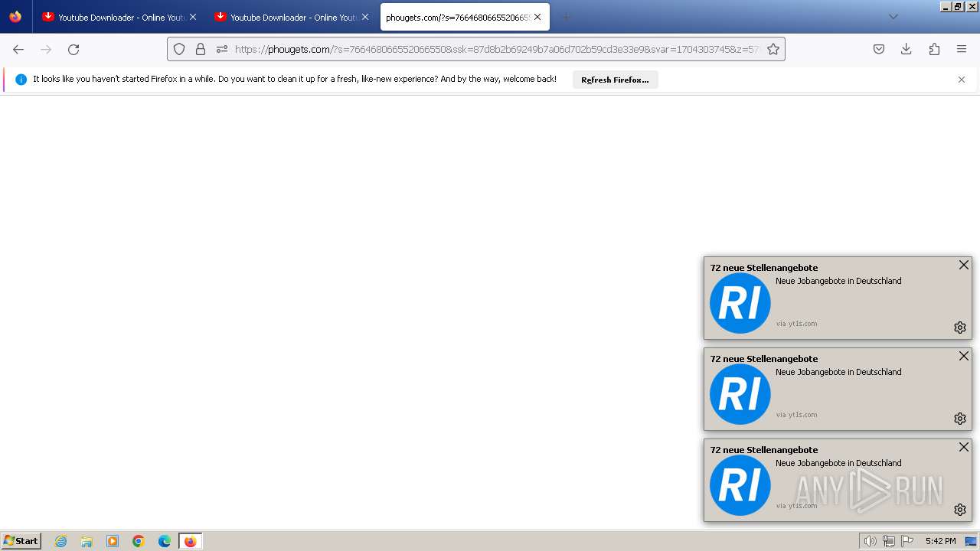
Task: Show site security padlock info
Action: point(201,49)
